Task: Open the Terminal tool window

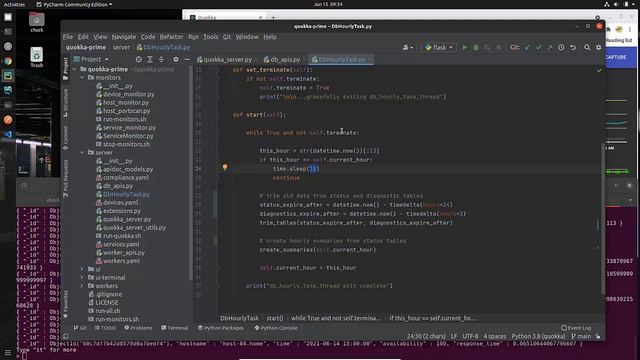Action: (175, 328)
